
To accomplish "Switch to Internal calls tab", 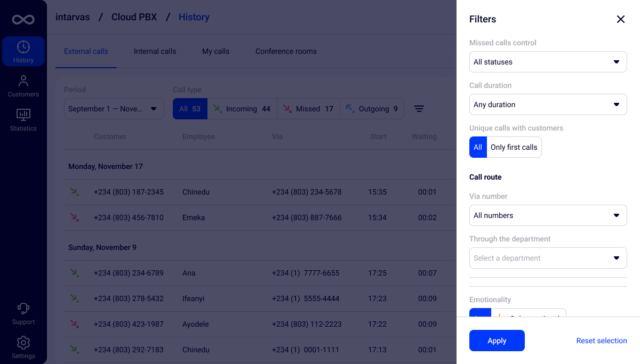I will click(155, 52).
